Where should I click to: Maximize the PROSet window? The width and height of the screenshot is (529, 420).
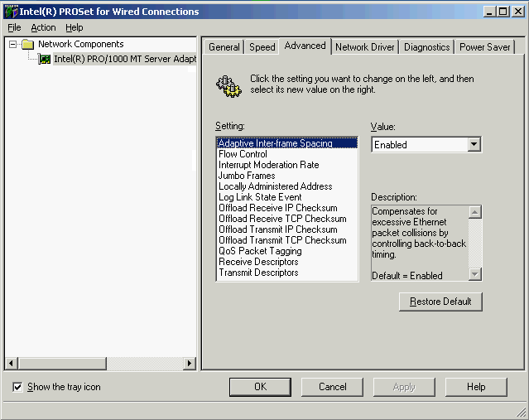coord(503,12)
